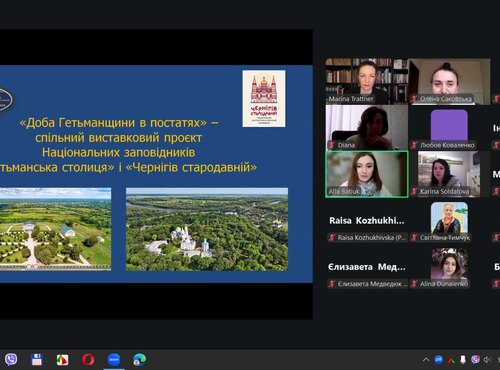Screen dimensions: 500x370
Task: Click muted mic icon beside Любов Коваленко
Action: coord(414,145)
